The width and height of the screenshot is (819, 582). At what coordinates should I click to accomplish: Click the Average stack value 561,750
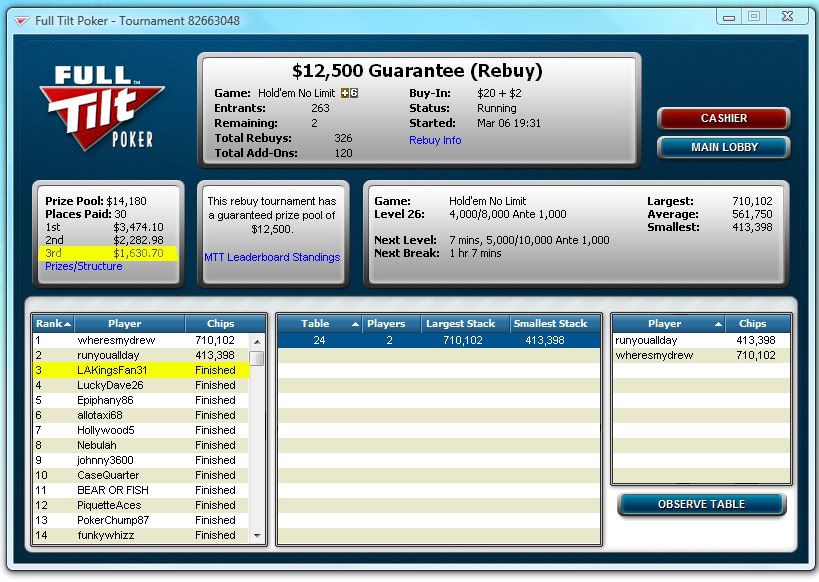pyautogui.click(x=752, y=214)
